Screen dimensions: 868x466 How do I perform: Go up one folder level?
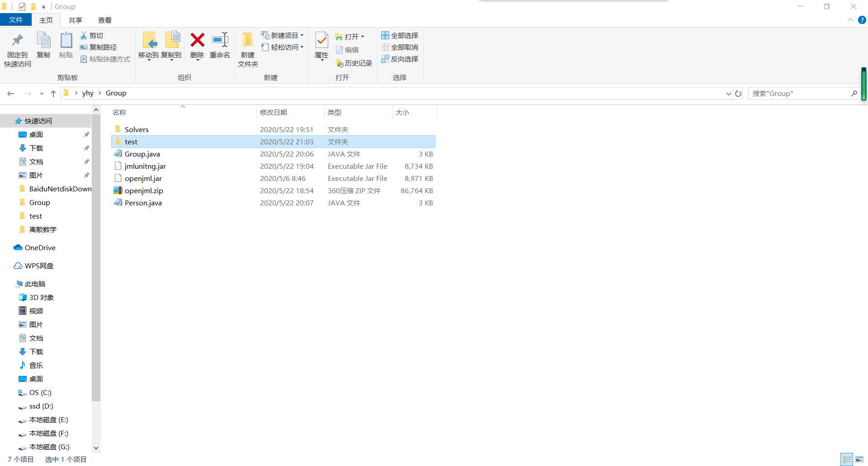point(53,93)
